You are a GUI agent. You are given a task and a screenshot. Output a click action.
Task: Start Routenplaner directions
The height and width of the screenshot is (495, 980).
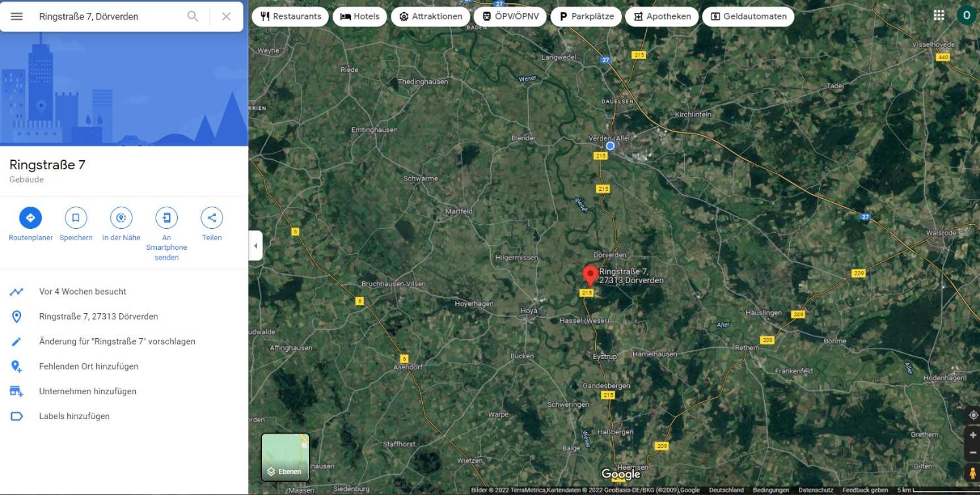31,224
